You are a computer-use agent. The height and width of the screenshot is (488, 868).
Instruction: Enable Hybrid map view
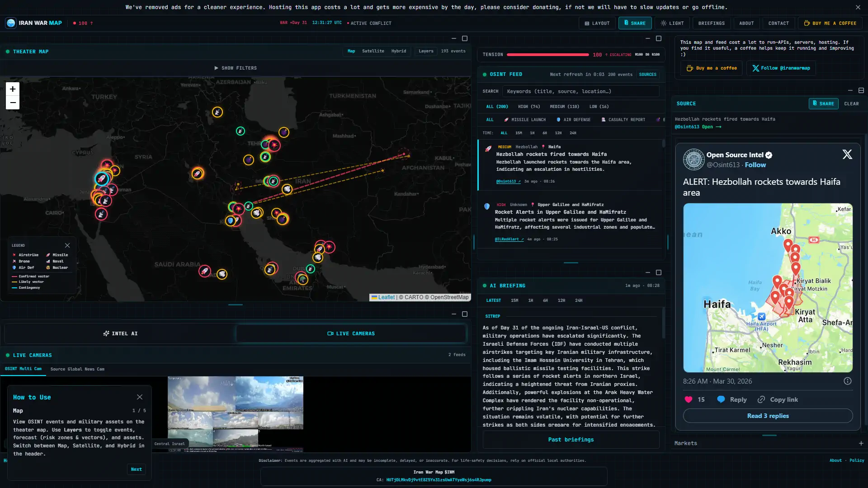[398, 51]
